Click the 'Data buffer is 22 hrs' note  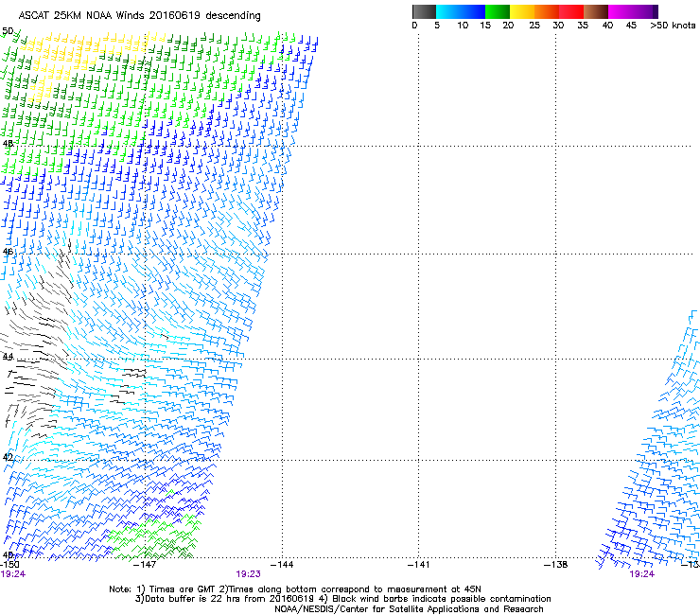[342, 599]
